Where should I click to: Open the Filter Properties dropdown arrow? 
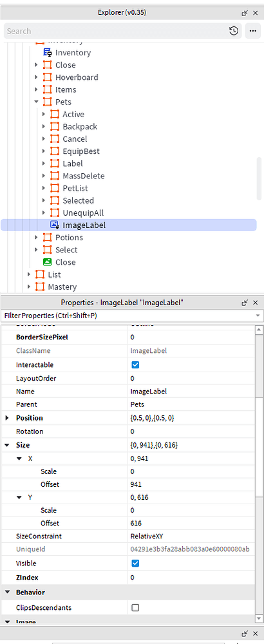point(258,316)
